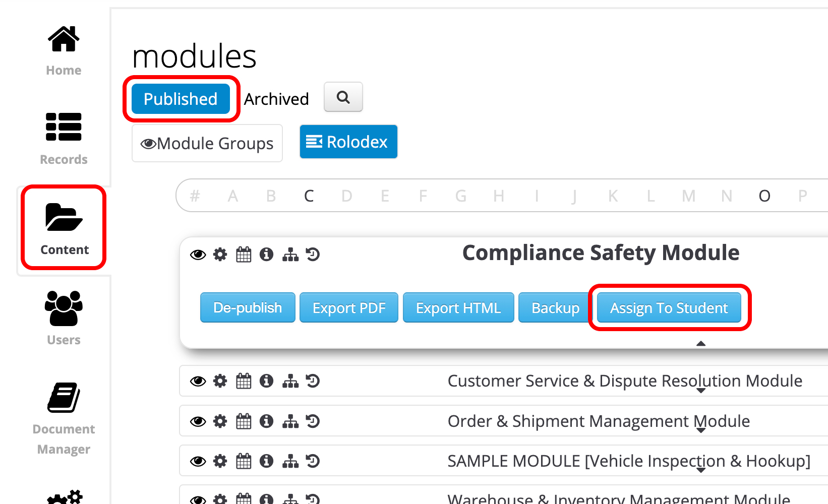Open the Document Manager sidebar icon

[x=64, y=398]
